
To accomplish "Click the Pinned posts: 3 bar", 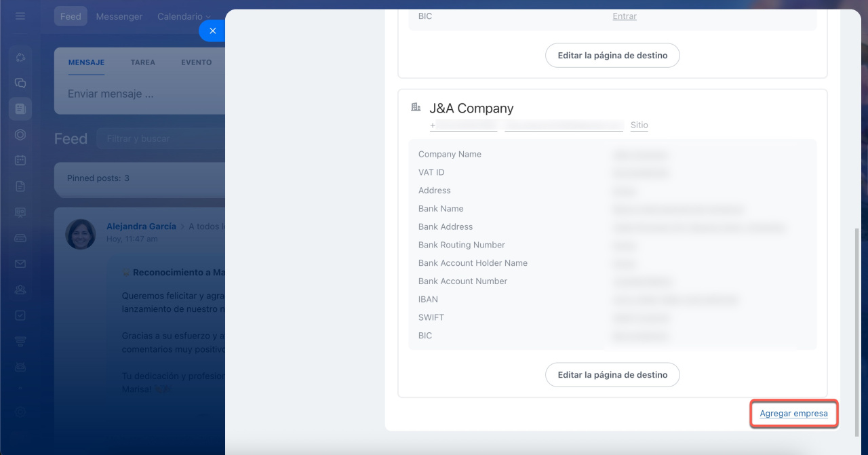I will pyautogui.click(x=140, y=178).
